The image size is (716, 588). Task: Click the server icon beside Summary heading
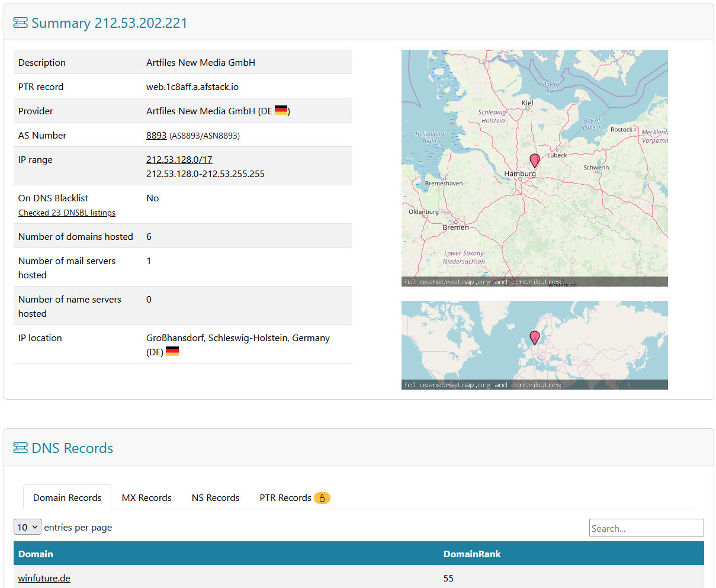pos(21,23)
